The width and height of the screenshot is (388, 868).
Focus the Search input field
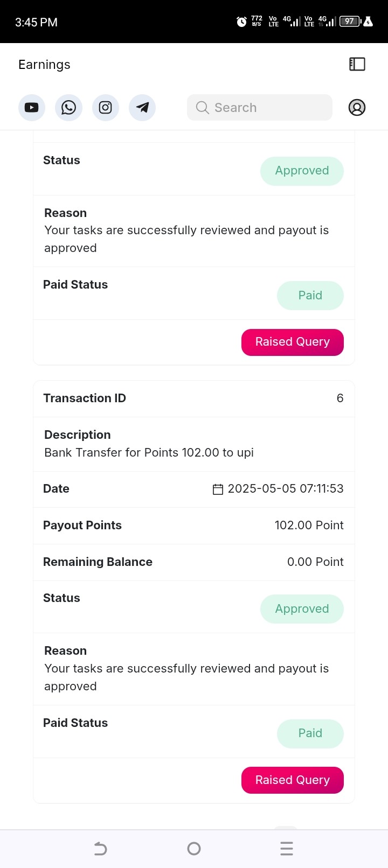point(260,108)
